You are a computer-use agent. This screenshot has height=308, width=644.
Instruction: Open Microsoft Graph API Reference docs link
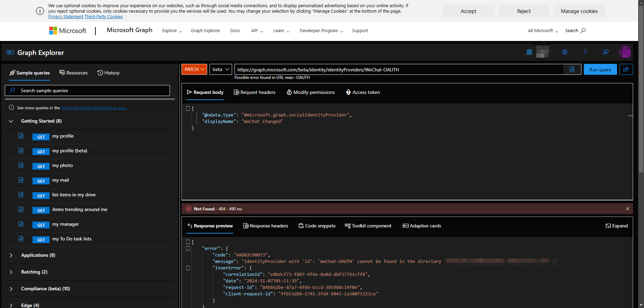(94, 108)
